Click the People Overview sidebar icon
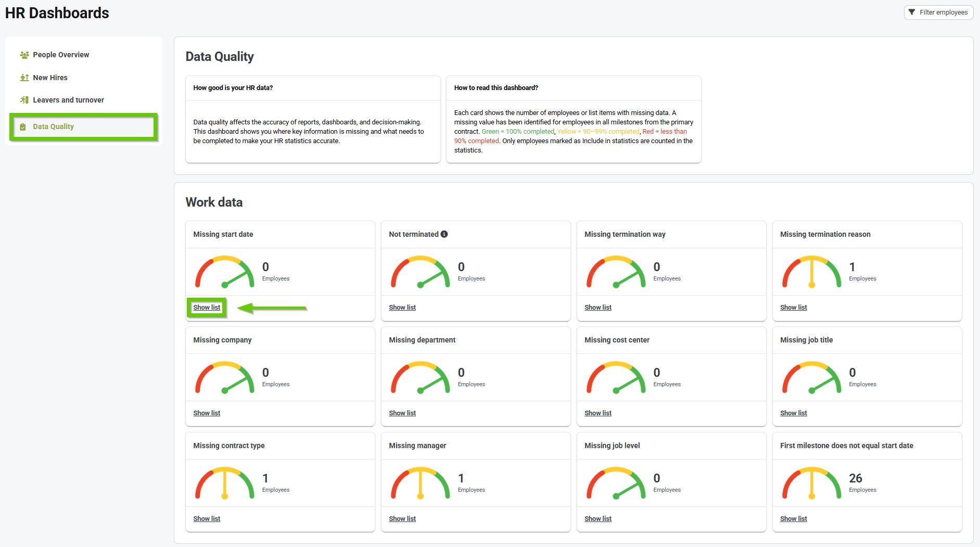The width and height of the screenshot is (980, 547). click(x=24, y=55)
